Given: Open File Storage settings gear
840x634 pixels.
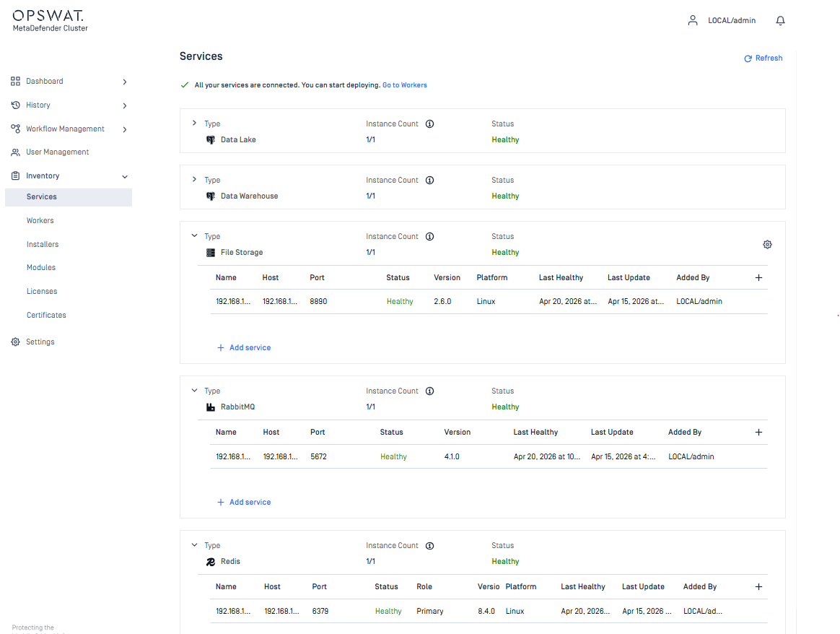Looking at the screenshot, I should (x=767, y=245).
